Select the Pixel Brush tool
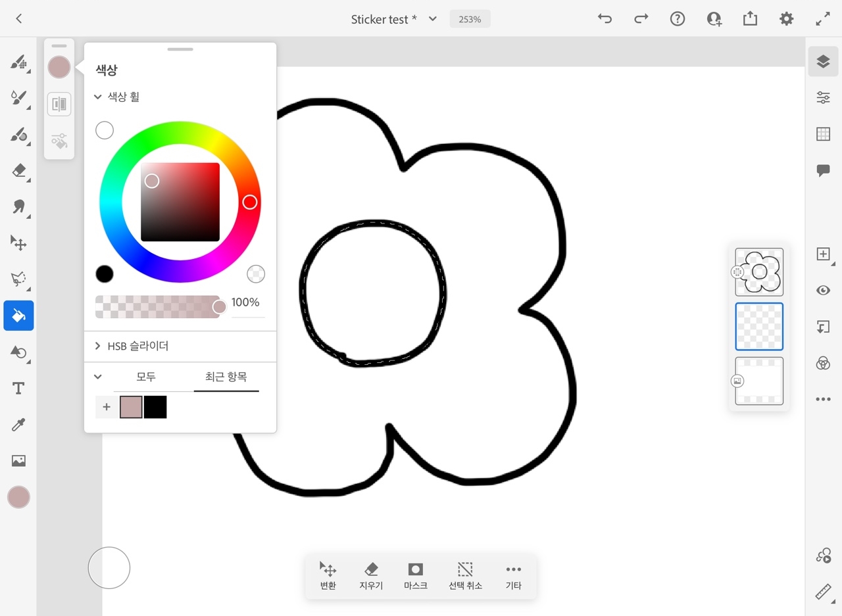Viewport: 842px width, 616px height. 18,63
